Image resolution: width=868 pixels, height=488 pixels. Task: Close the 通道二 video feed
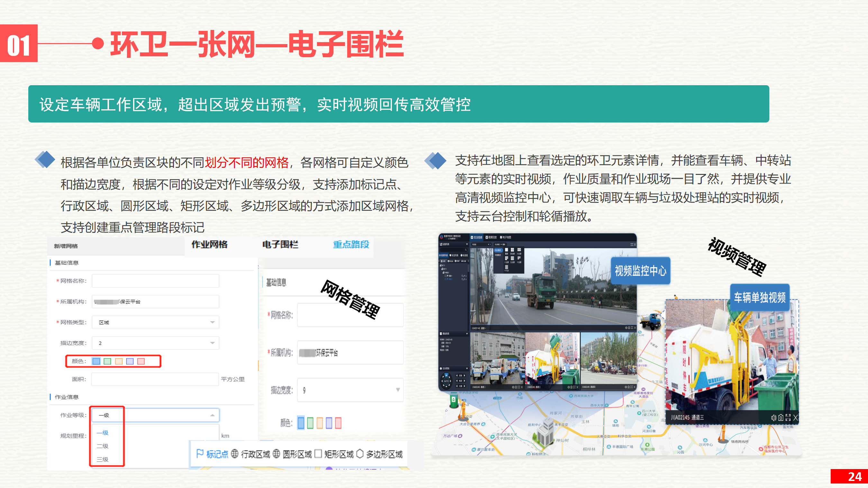pos(522,387)
